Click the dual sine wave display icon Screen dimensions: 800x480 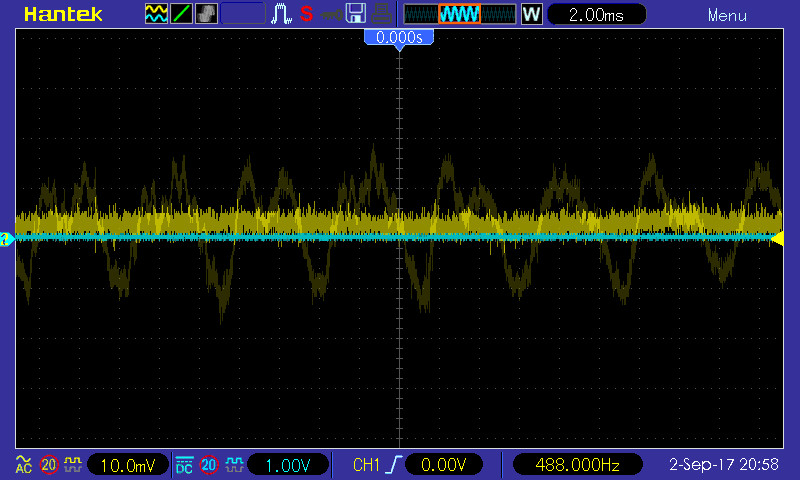pos(156,14)
